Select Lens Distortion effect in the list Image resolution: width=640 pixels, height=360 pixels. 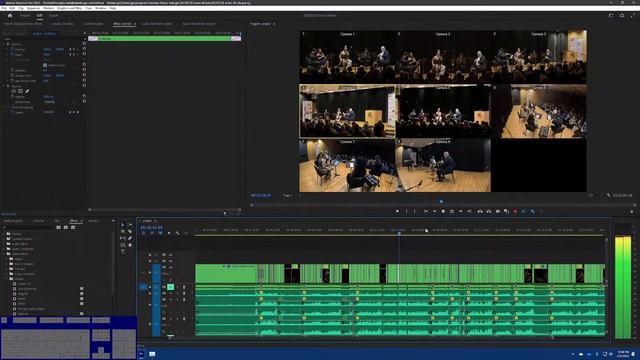tap(27, 289)
